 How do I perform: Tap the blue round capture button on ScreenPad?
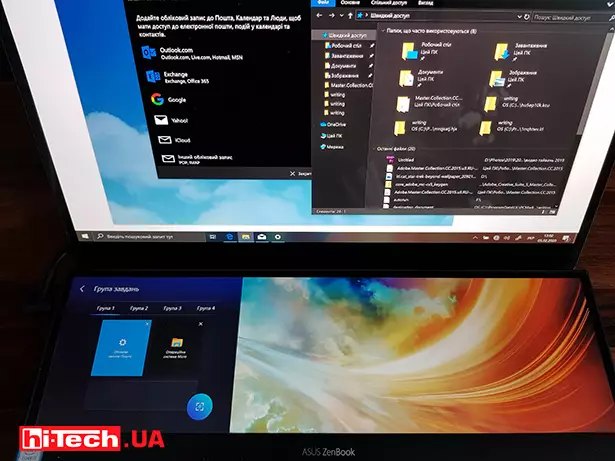click(201, 405)
